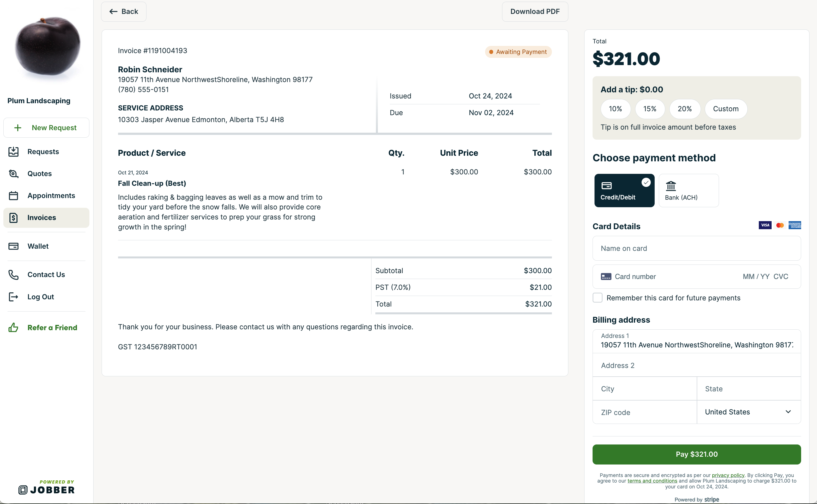Enable Remember this card for future payments
Viewport: 817px width, 504px height.
coord(598,298)
